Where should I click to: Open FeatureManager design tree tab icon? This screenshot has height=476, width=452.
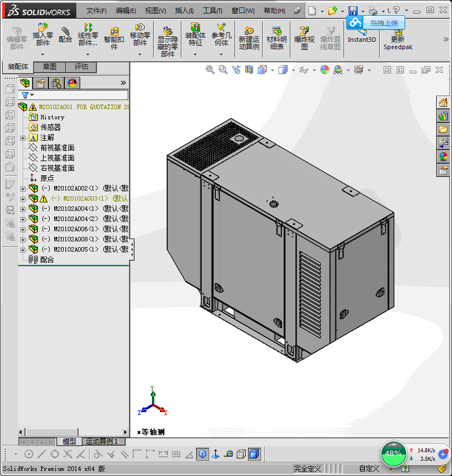[25, 83]
